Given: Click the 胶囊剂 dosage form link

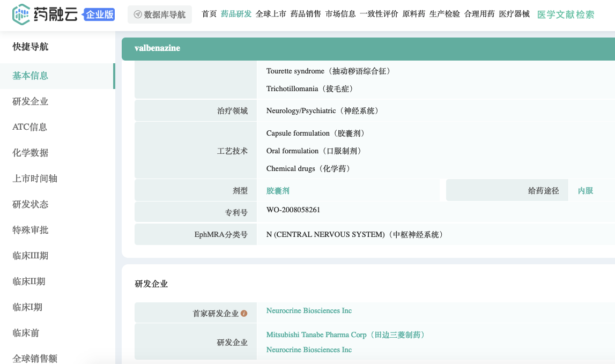Looking at the screenshot, I should [278, 191].
